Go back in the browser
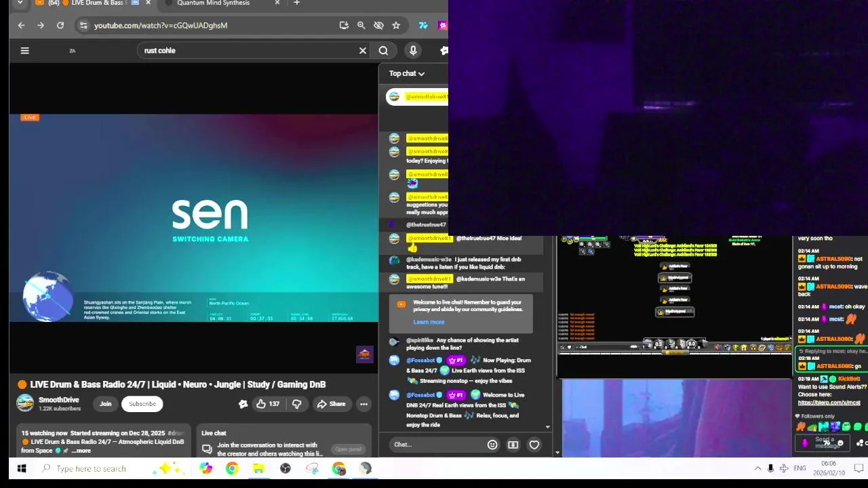This screenshot has height=488, width=868. tap(21, 25)
